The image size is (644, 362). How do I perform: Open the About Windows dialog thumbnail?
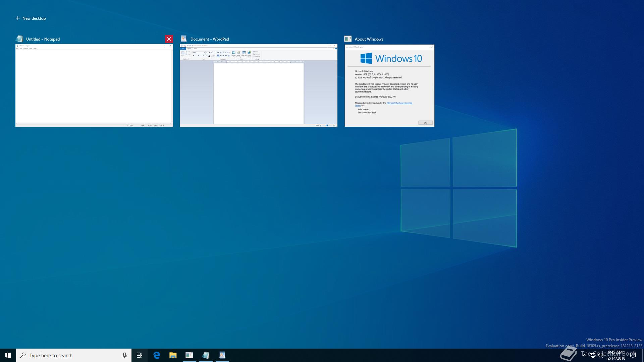coord(389,85)
